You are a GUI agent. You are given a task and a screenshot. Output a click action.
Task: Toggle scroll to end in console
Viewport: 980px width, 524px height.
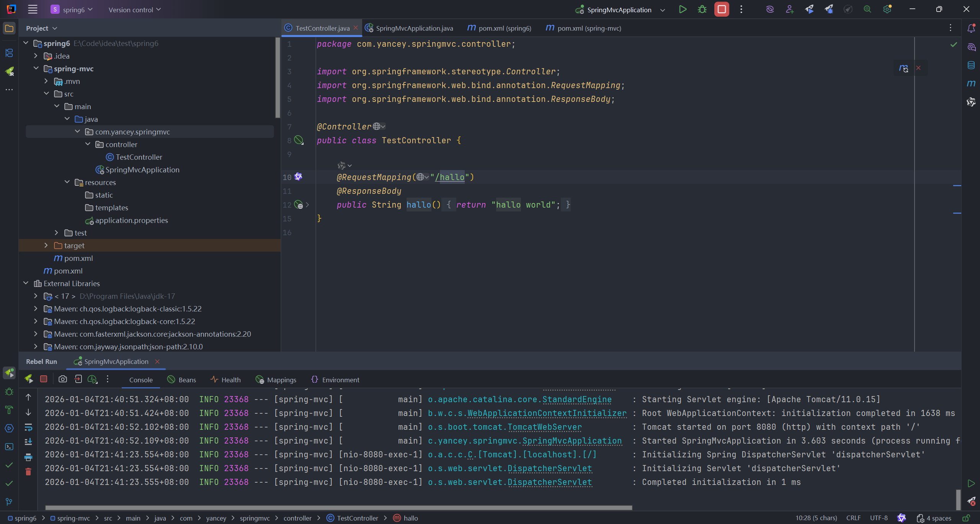click(x=28, y=442)
